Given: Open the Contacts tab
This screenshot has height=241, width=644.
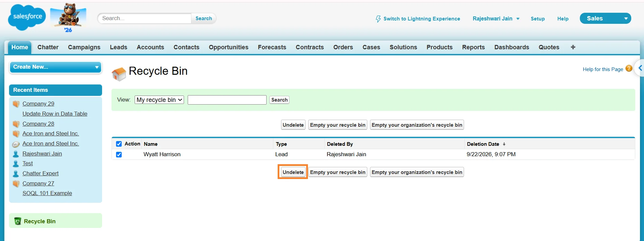Looking at the screenshot, I should click(186, 47).
